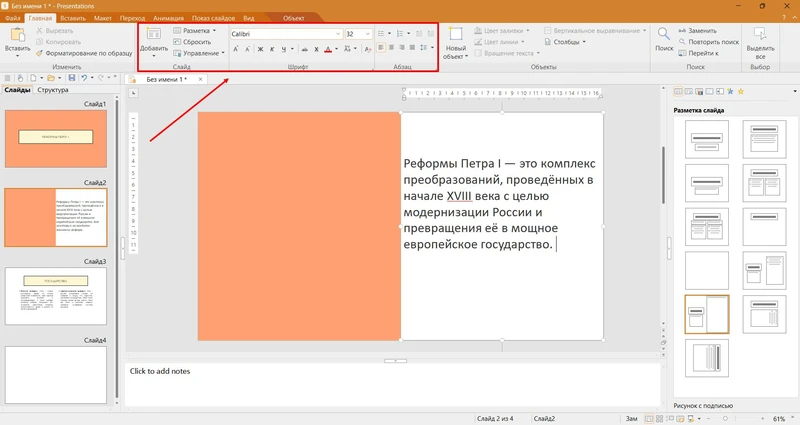Screen dimensions: 800x425
Task: Toggle align left paragraph button
Action: 381,47
